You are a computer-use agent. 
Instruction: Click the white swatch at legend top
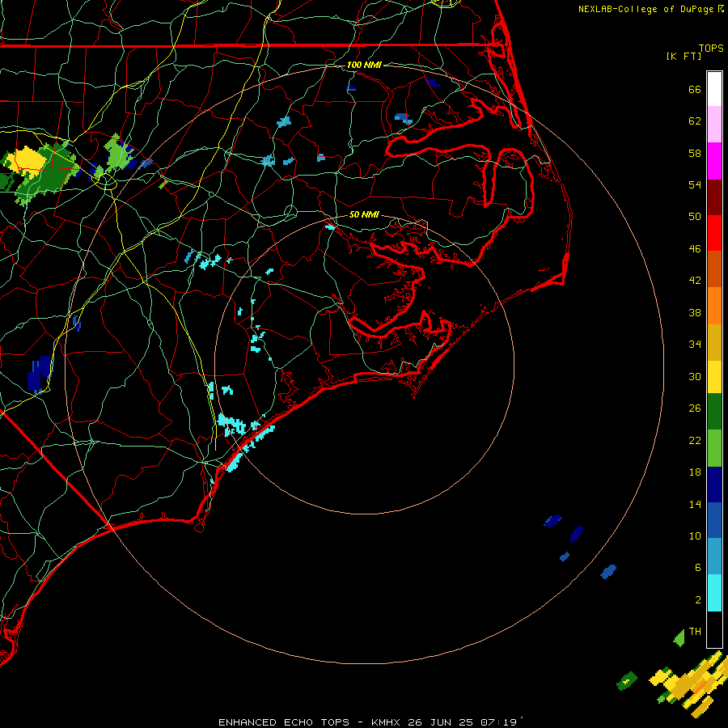coord(714,89)
